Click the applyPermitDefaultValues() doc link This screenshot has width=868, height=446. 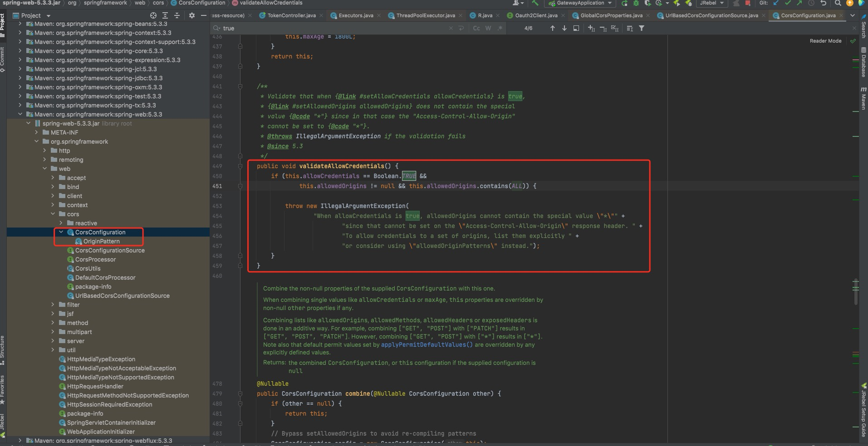click(x=427, y=344)
